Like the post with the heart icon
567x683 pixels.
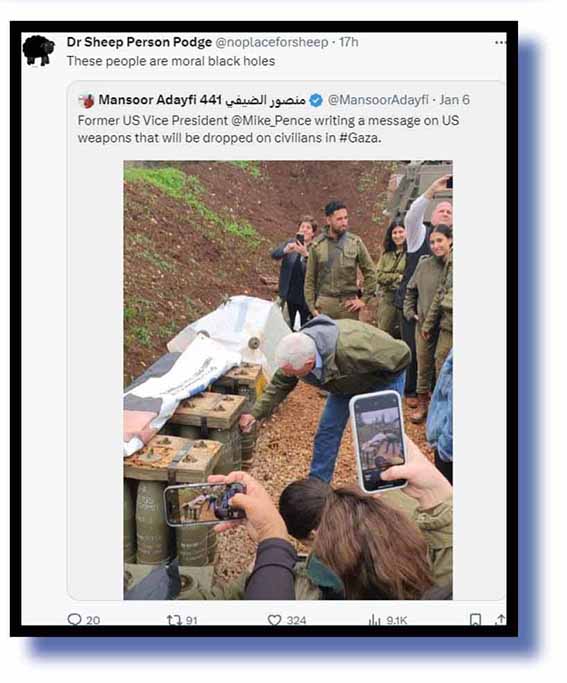[x=274, y=619]
